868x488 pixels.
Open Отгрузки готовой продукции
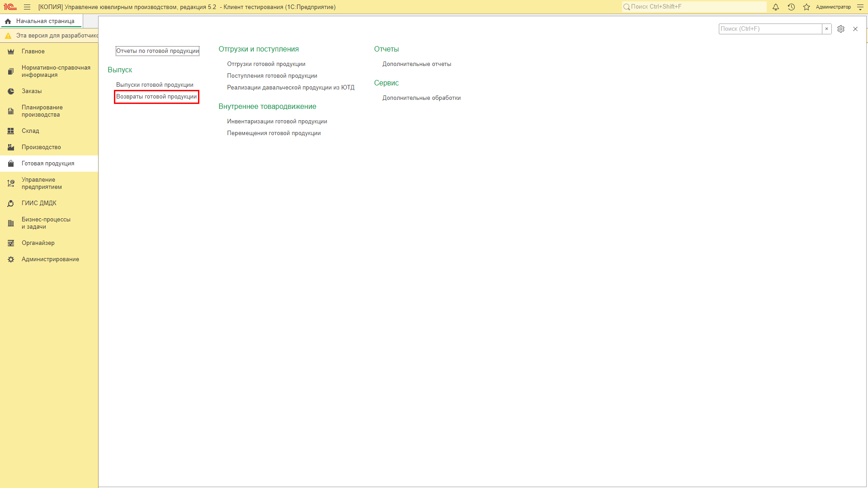pyautogui.click(x=266, y=64)
